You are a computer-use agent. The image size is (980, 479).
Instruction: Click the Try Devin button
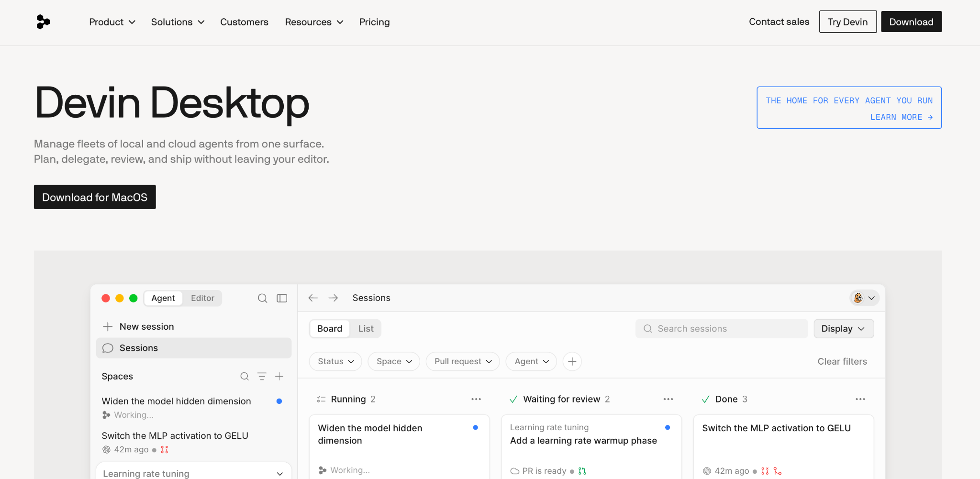pos(848,22)
